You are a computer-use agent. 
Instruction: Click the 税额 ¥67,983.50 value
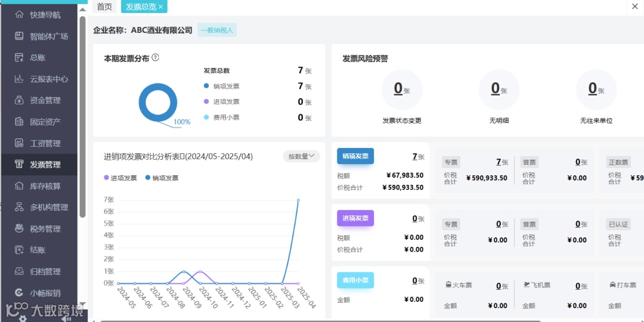click(404, 175)
